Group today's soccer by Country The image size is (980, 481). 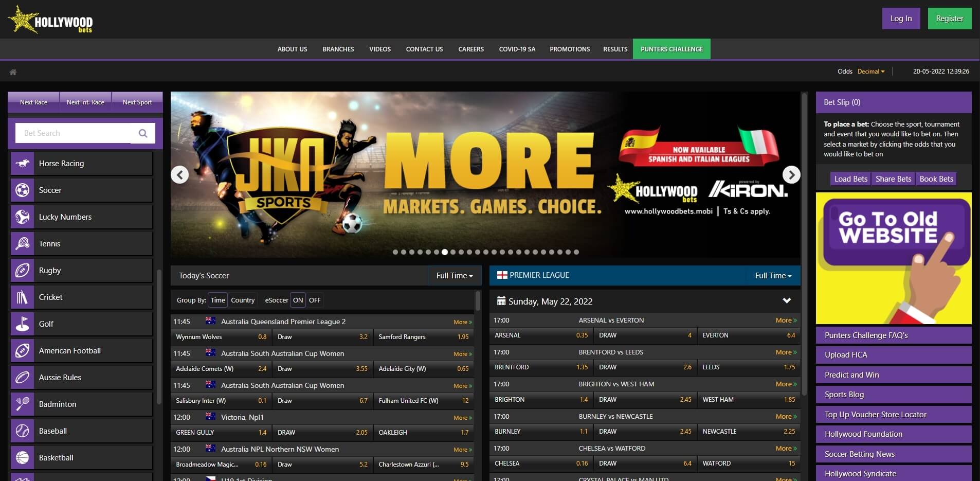(x=243, y=300)
